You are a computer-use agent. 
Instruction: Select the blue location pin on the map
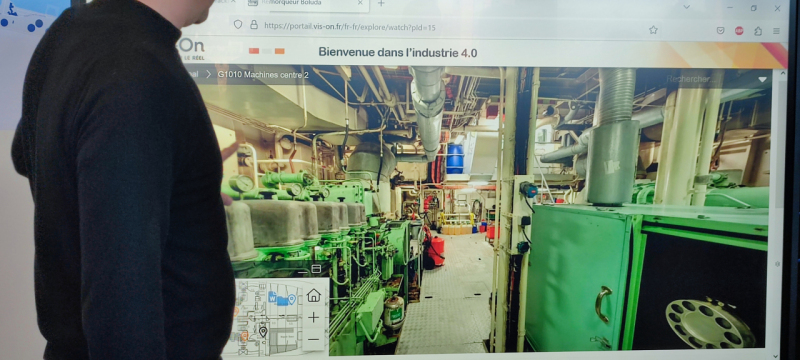(x=292, y=299)
